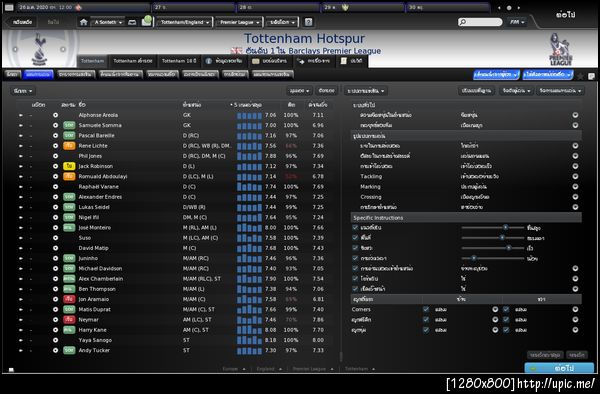Viewport: 600px width, 394px height.
Task: Switch to the Tottenham reserves tab
Action: click(x=132, y=61)
